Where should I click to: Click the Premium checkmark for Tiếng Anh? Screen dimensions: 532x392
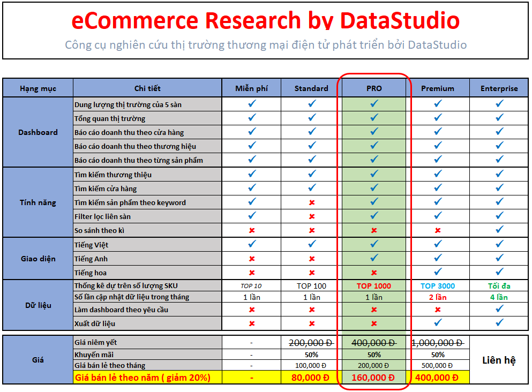click(x=438, y=258)
